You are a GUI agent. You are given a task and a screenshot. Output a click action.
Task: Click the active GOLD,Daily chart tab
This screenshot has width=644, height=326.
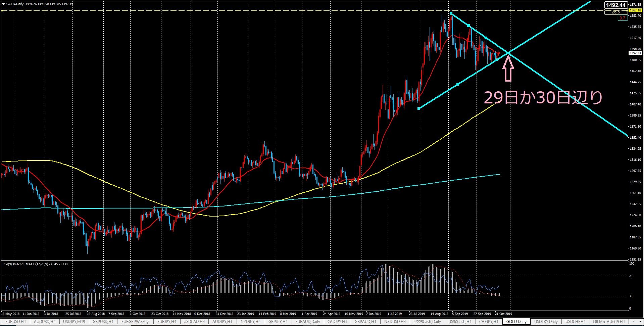[516, 322]
